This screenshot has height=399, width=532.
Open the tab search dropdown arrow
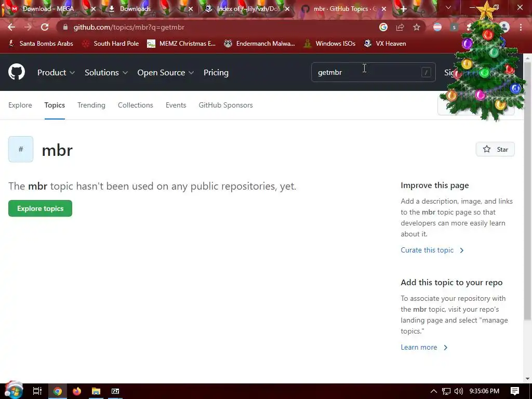point(448,7)
